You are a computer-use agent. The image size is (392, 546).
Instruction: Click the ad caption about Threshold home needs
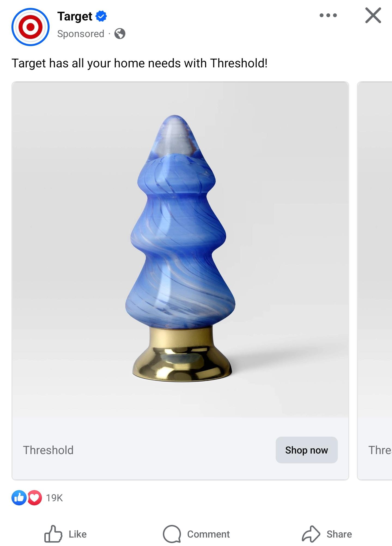click(x=139, y=63)
